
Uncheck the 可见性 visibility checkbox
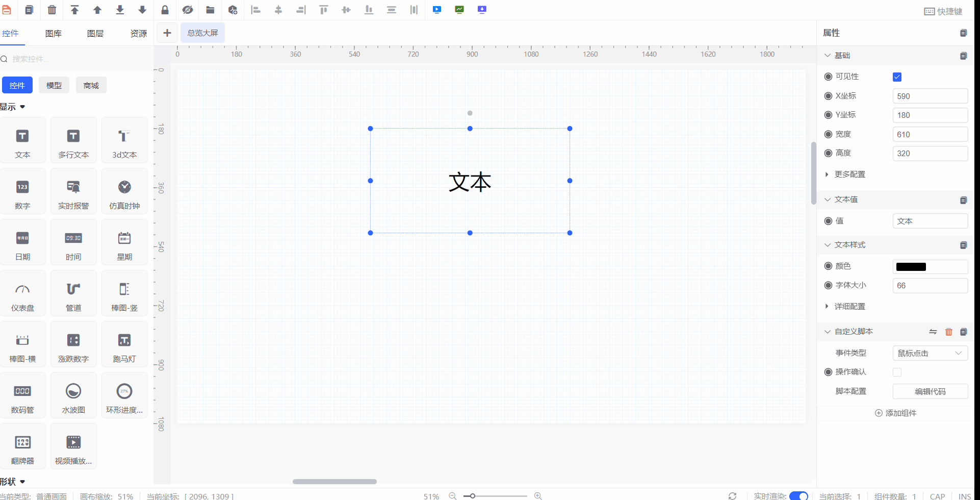pyautogui.click(x=897, y=77)
